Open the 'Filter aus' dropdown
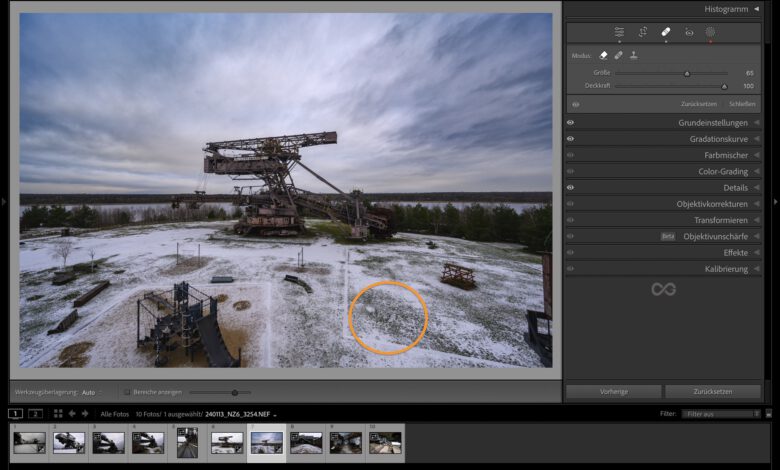This screenshot has width=780, height=470. [720, 413]
